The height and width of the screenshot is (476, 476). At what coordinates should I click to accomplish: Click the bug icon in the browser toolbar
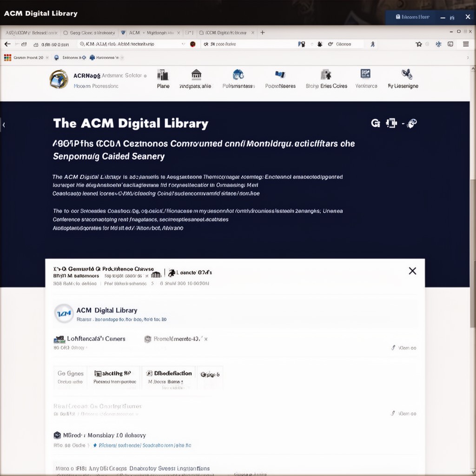pyautogui.click(x=320, y=44)
